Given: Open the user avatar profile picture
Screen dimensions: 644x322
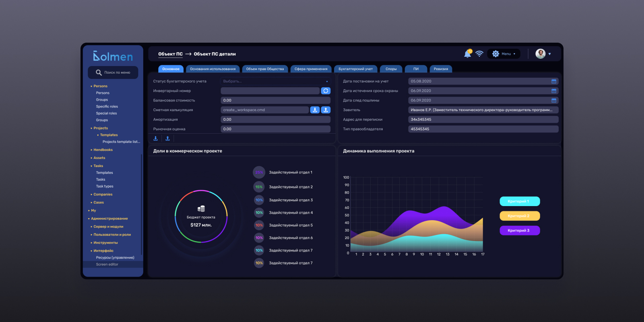Looking at the screenshot, I should [x=540, y=54].
